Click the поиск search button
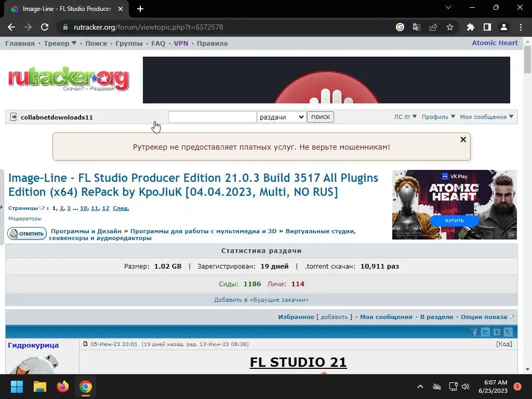This screenshot has width=532, height=399. [x=321, y=117]
